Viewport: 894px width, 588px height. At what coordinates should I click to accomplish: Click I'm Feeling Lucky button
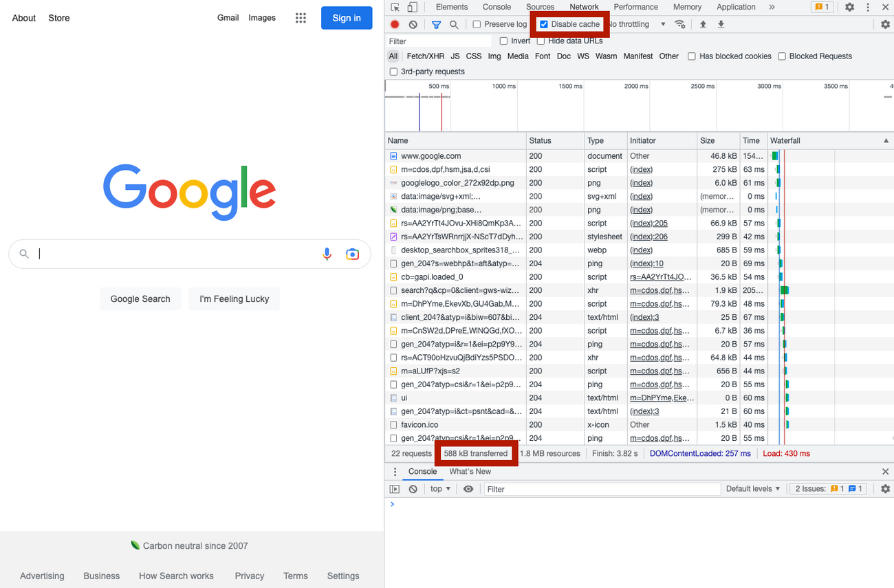click(235, 299)
